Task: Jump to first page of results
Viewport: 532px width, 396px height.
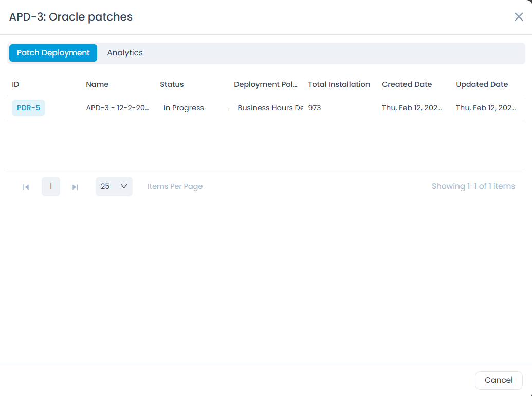Action: pos(26,187)
